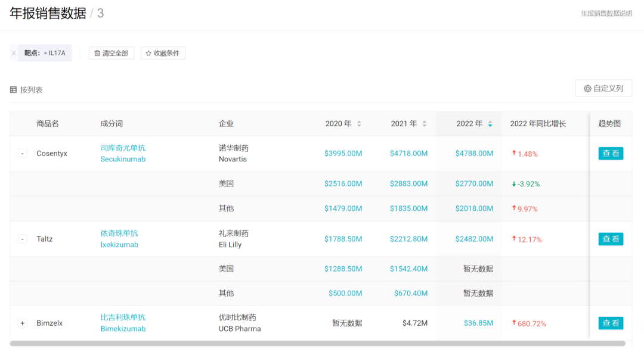Image resolution: width=644 pixels, height=352 pixels.
Task: Click 优时比制药 UCB Pharma company cell
Action: coord(240,323)
